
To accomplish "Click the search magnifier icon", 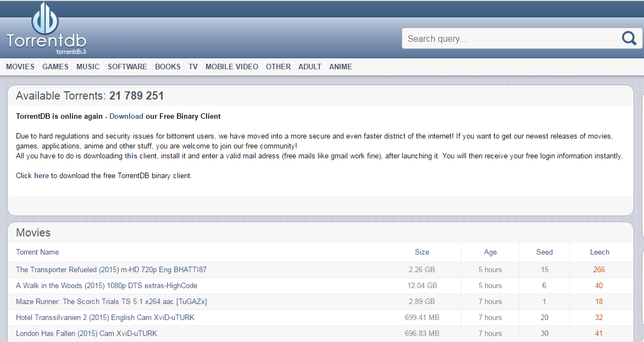I will (x=629, y=38).
